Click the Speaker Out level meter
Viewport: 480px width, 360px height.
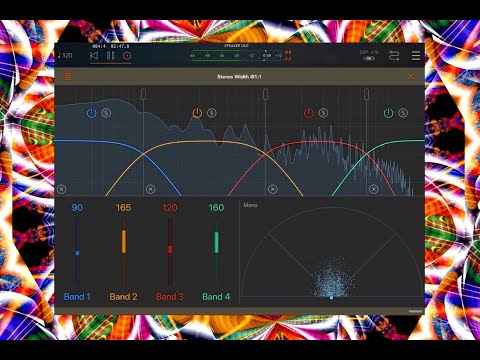click(x=237, y=55)
